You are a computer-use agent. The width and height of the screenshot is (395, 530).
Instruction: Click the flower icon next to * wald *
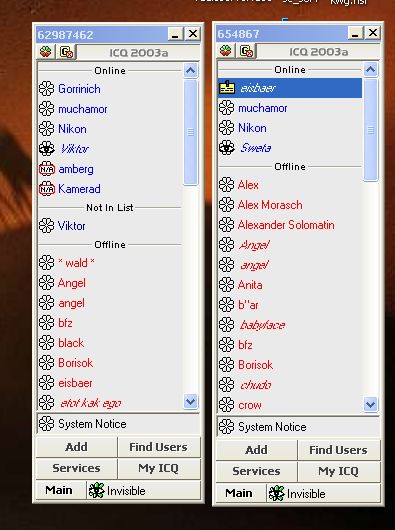(x=46, y=263)
